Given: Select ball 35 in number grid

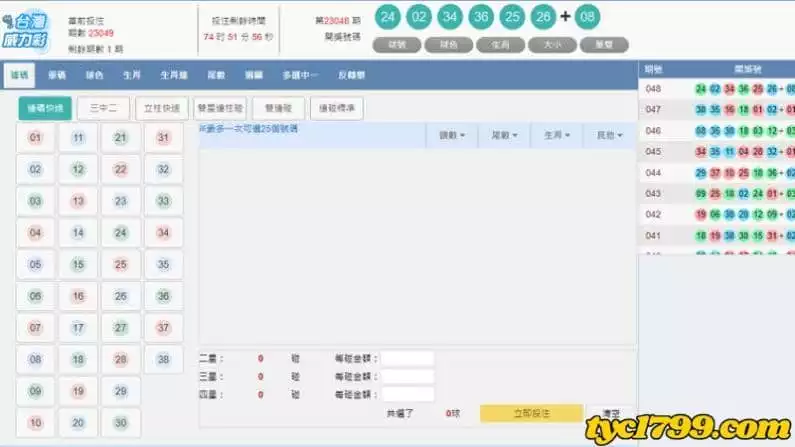Looking at the screenshot, I should (163, 265).
